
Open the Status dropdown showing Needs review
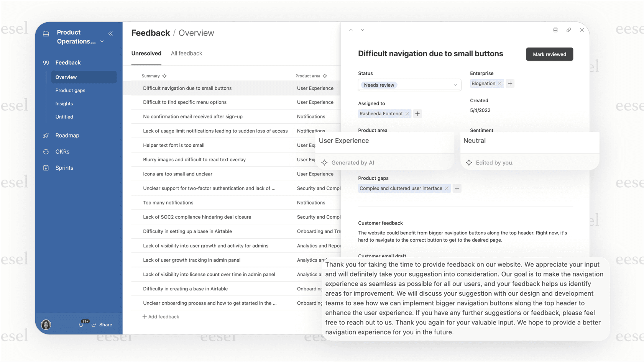(x=409, y=85)
